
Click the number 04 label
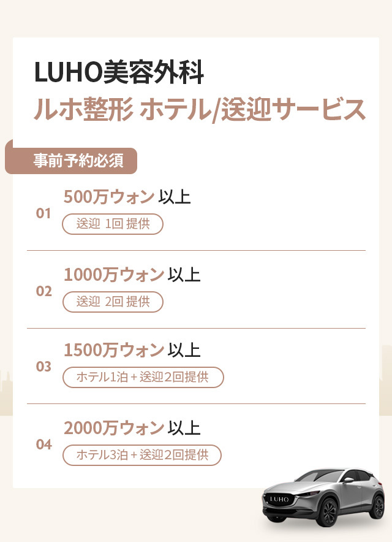(x=43, y=445)
